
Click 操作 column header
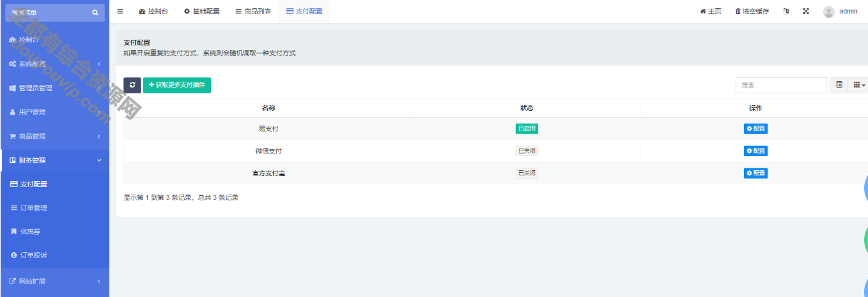coord(755,108)
